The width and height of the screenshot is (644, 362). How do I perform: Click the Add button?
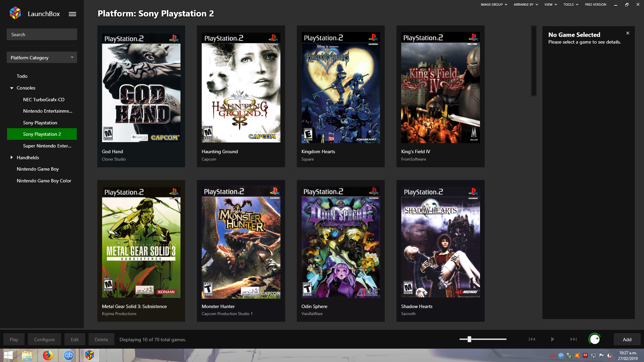627,340
